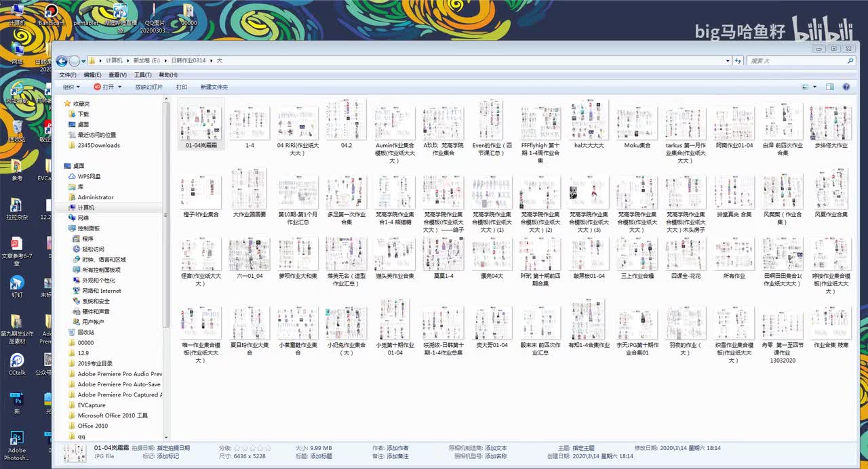Expand the 组织 dropdown
Viewport: 868px width, 469px height.
pyautogui.click(x=71, y=87)
